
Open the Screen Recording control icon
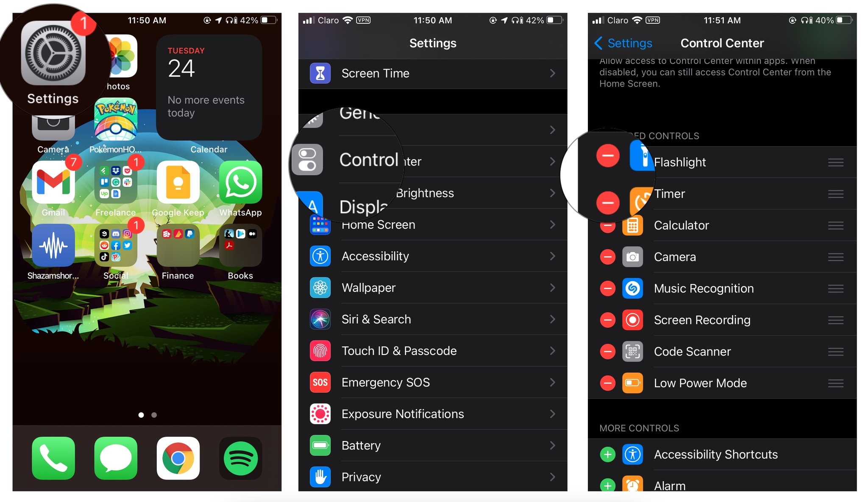(632, 319)
